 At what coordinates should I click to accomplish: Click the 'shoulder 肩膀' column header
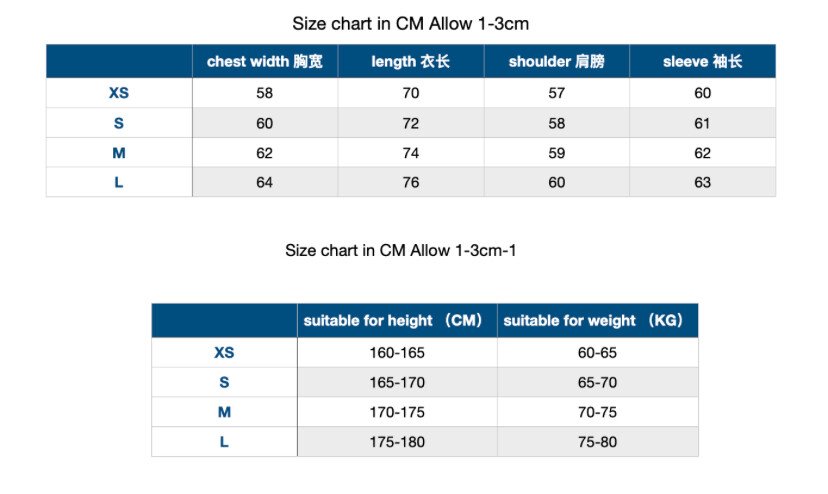(x=557, y=61)
